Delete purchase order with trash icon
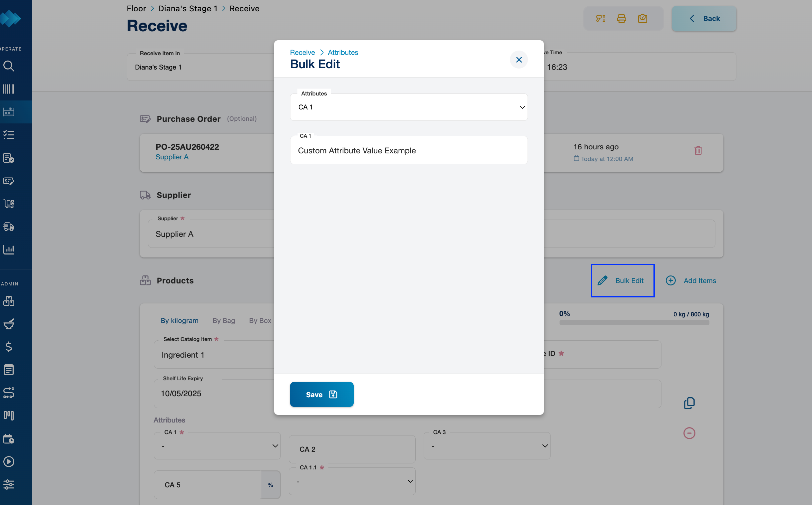This screenshot has height=505, width=812. (698, 151)
